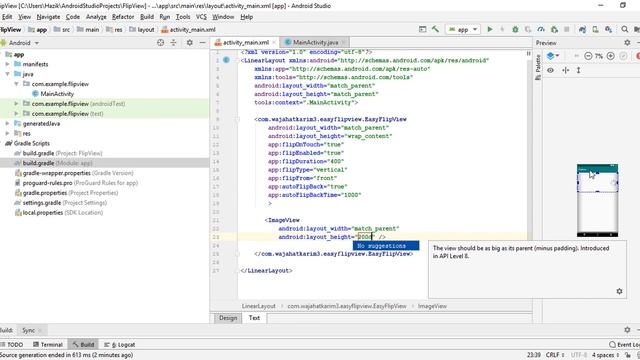
Task: Open the Refactor menu
Action: click(123, 17)
